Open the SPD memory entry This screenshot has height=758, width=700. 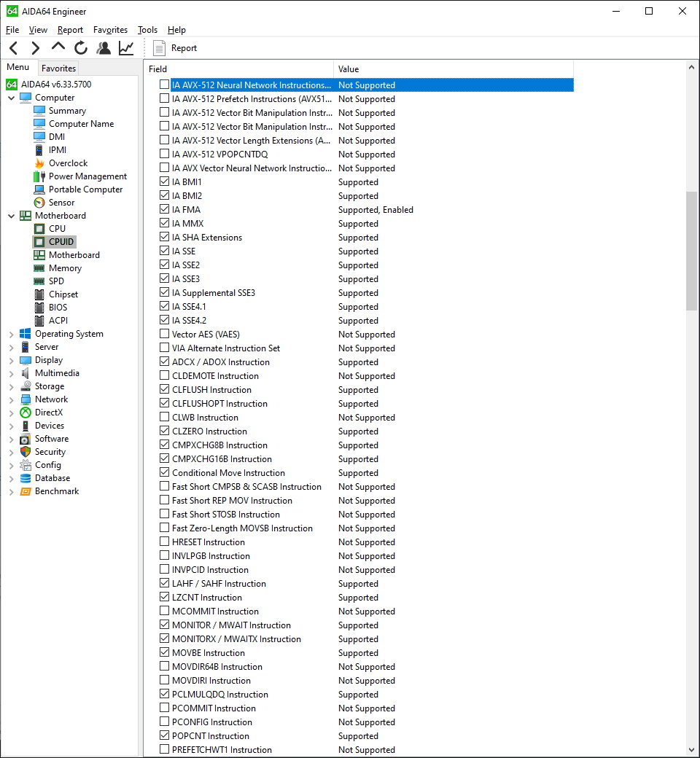pyautogui.click(x=56, y=281)
